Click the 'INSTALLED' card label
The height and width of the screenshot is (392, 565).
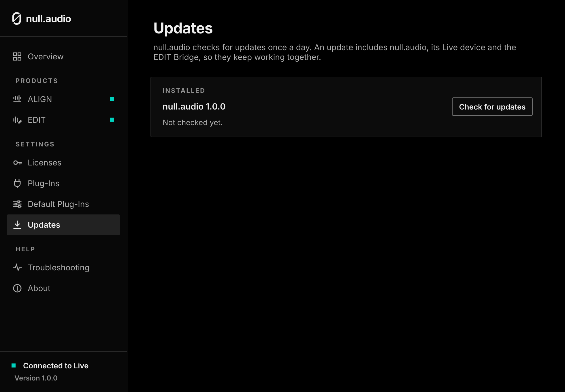184,91
